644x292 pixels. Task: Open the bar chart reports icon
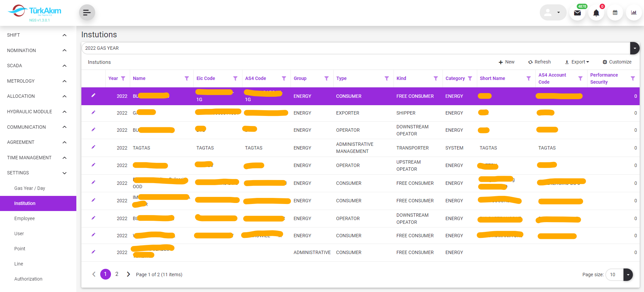(x=634, y=13)
